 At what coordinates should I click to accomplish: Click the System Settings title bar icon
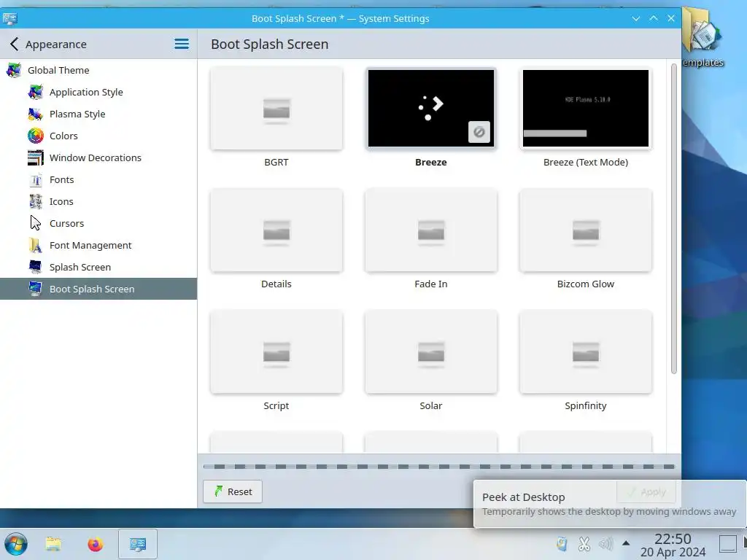coord(9,18)
